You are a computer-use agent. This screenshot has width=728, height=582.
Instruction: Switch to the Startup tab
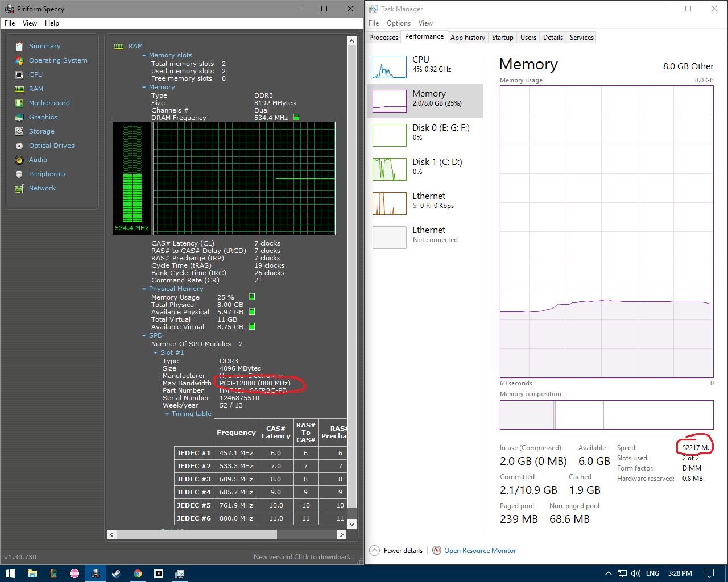pos(503,38)
